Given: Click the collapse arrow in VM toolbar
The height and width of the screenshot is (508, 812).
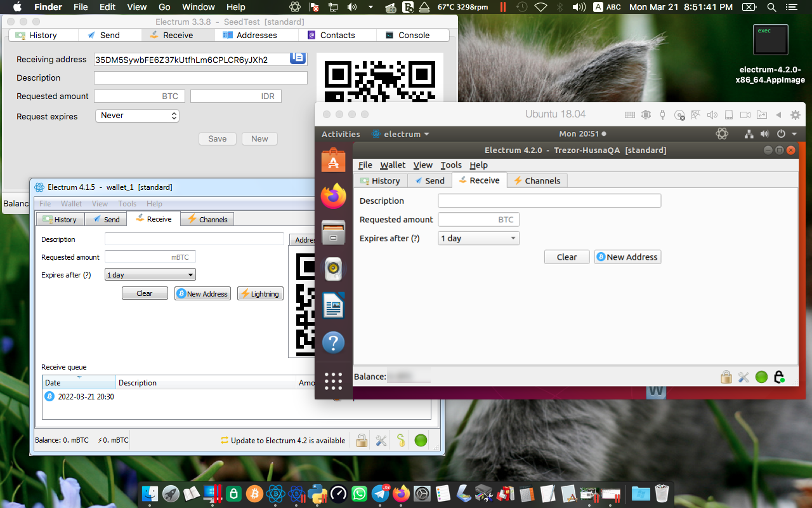Looking at the screenshot, I should pos(779,115).
